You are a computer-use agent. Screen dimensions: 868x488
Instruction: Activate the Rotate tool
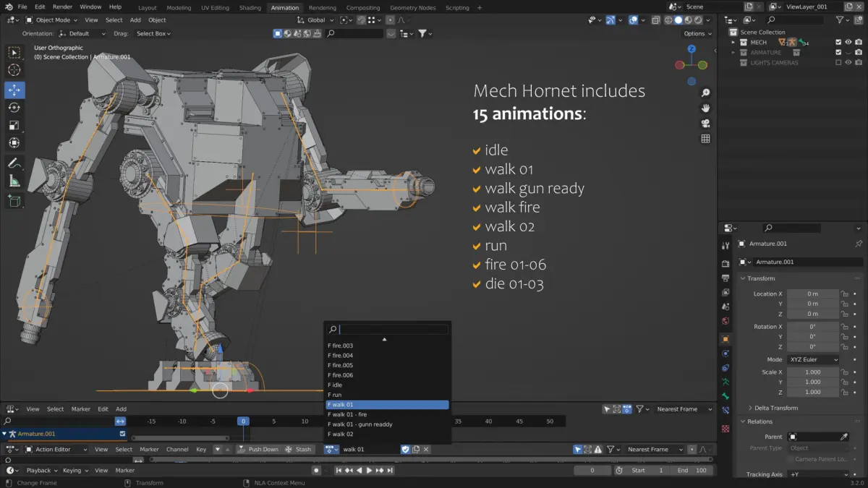[14, 108]
